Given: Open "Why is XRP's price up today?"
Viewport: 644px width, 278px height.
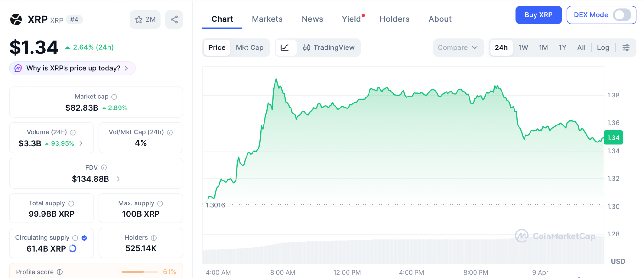Looking at the screenshot, I should 73,68.
